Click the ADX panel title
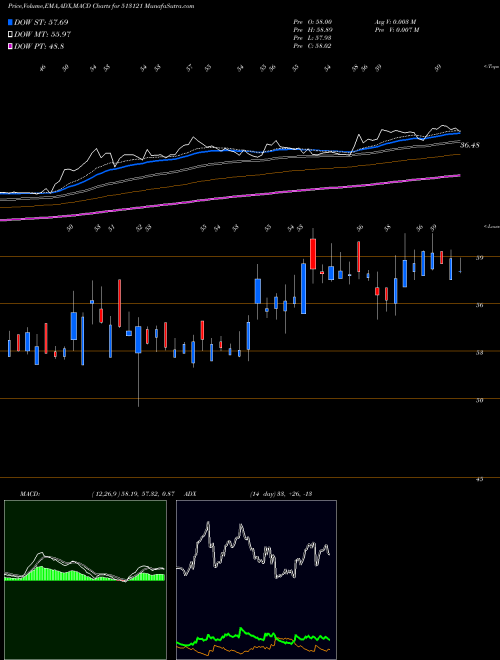500x660 pixels. pos(190,494)
